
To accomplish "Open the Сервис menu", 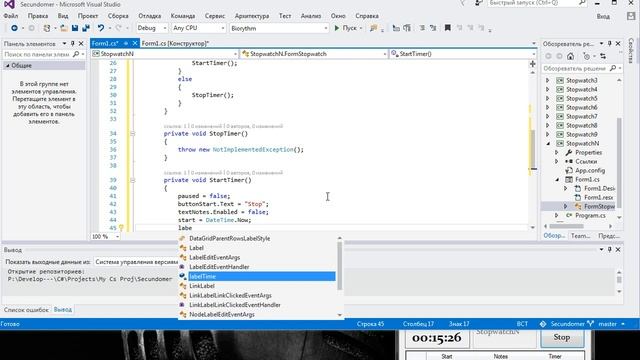I will coord(215,16).
